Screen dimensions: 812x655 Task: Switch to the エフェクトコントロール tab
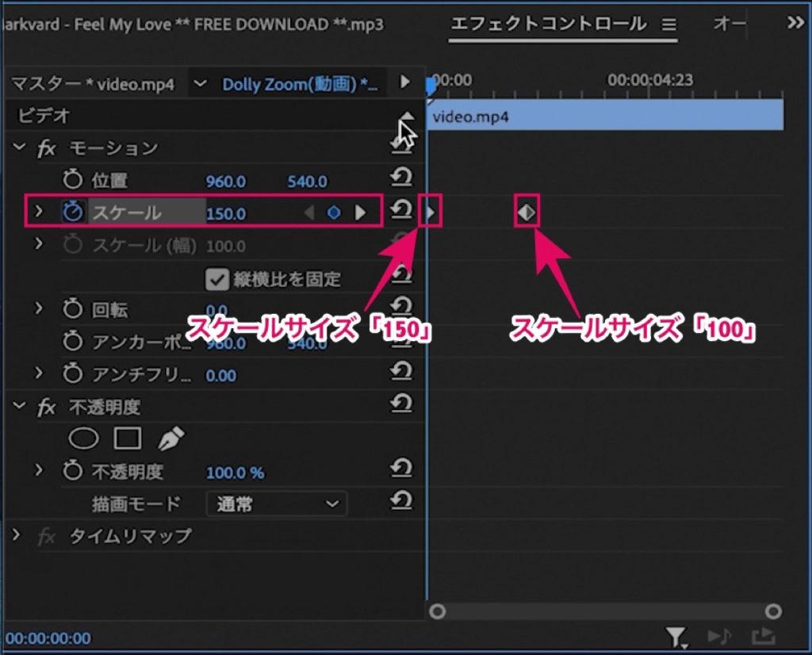click(x=549, y=24)
